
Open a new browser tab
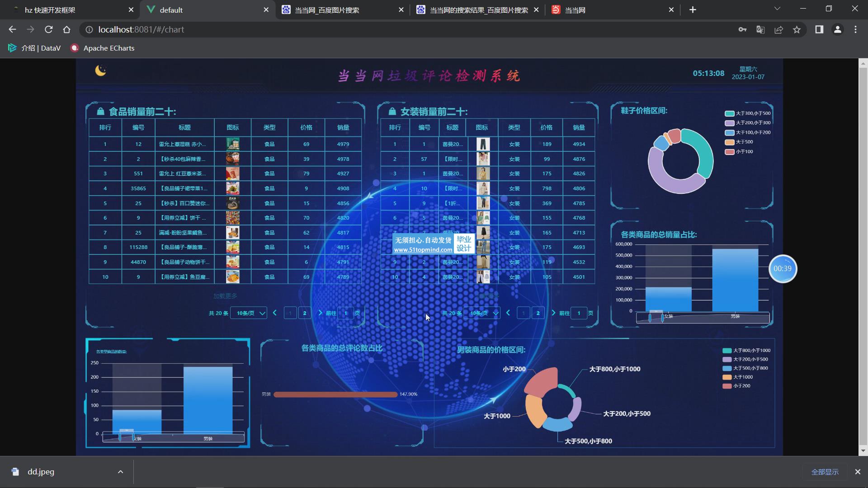[693, 9]
